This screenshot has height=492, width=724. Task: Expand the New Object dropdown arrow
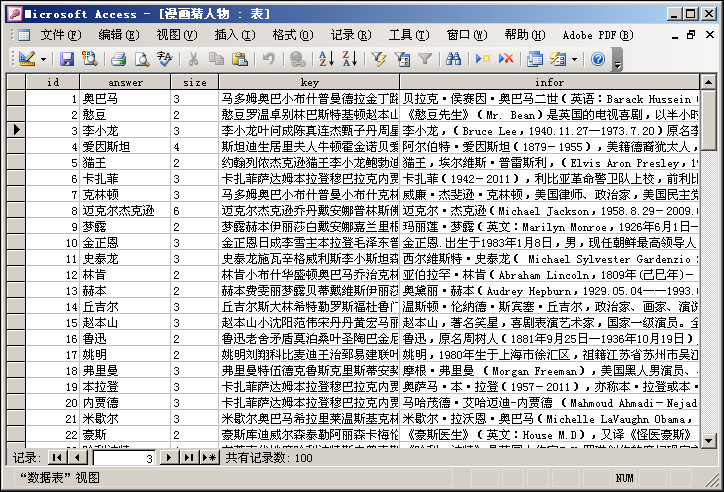(x=574, y=59)
